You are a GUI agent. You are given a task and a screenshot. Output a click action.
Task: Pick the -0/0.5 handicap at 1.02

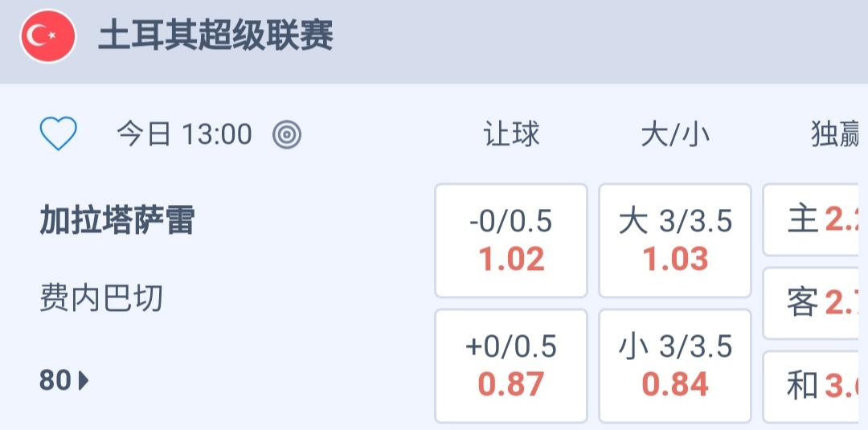pos(511,240)
